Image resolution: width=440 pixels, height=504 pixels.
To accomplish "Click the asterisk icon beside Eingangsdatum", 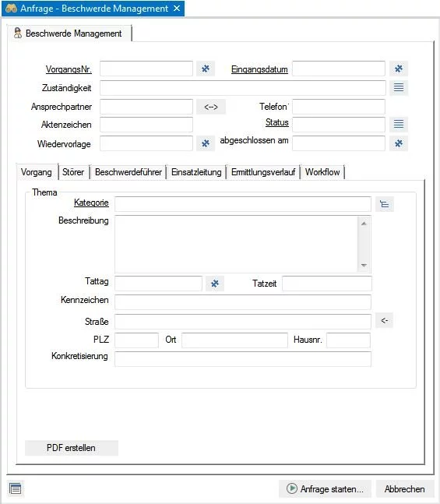I will pos(399,69).
